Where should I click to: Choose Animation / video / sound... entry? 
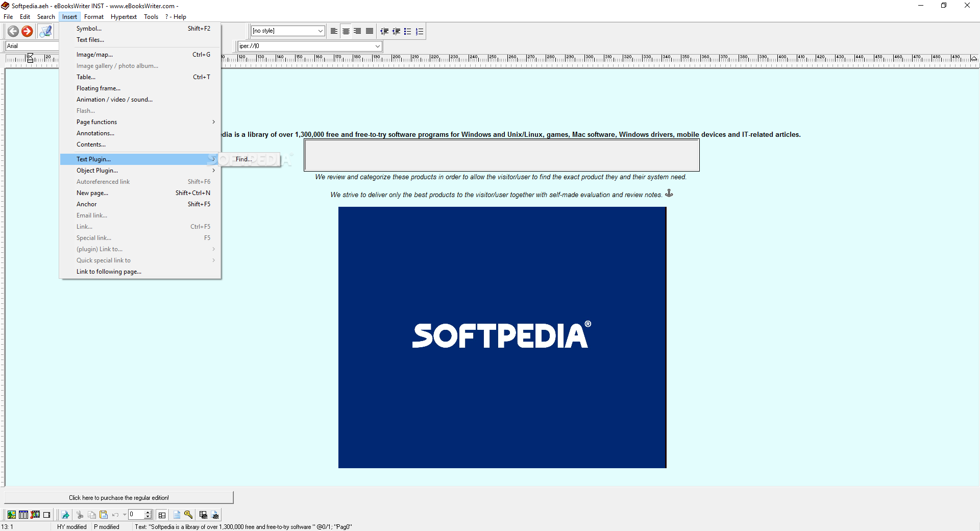[x=140, y=100]
